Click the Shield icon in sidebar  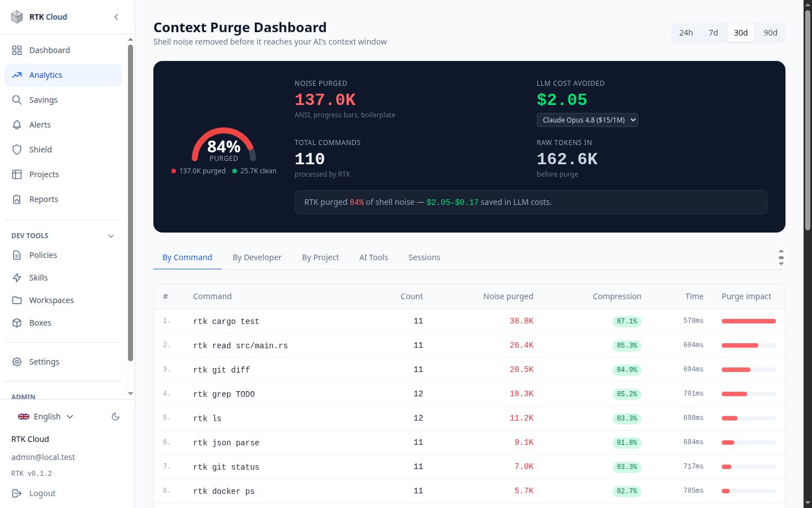[17, 150]
